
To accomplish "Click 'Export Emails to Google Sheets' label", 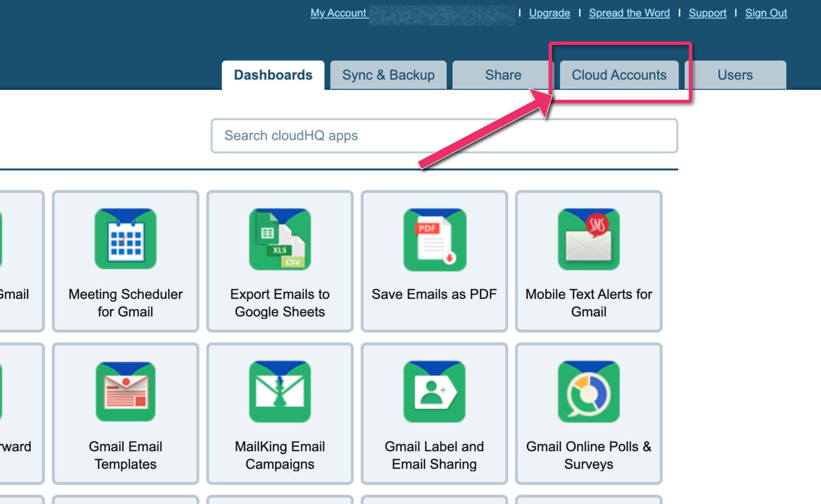I will point(280,303).
